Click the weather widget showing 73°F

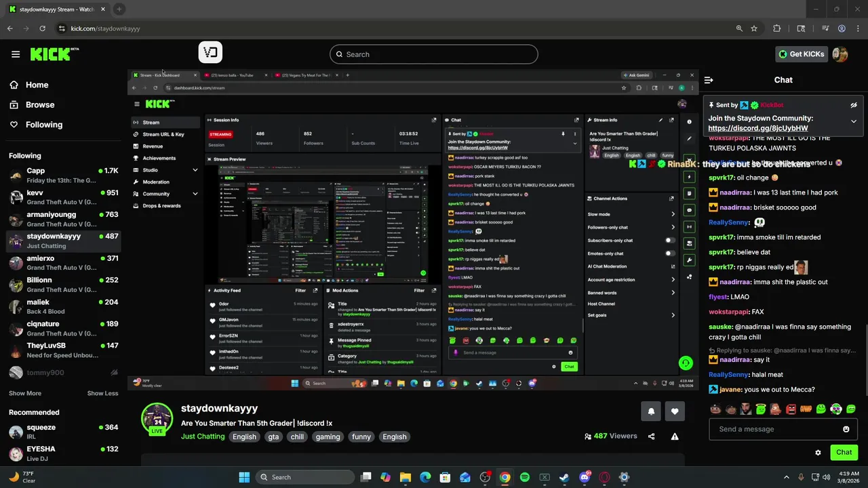(22, 477)
